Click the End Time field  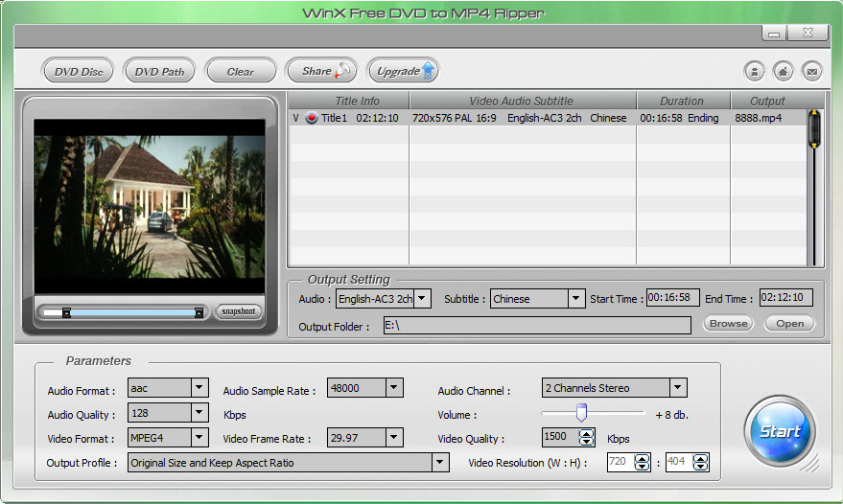[785, 297]
